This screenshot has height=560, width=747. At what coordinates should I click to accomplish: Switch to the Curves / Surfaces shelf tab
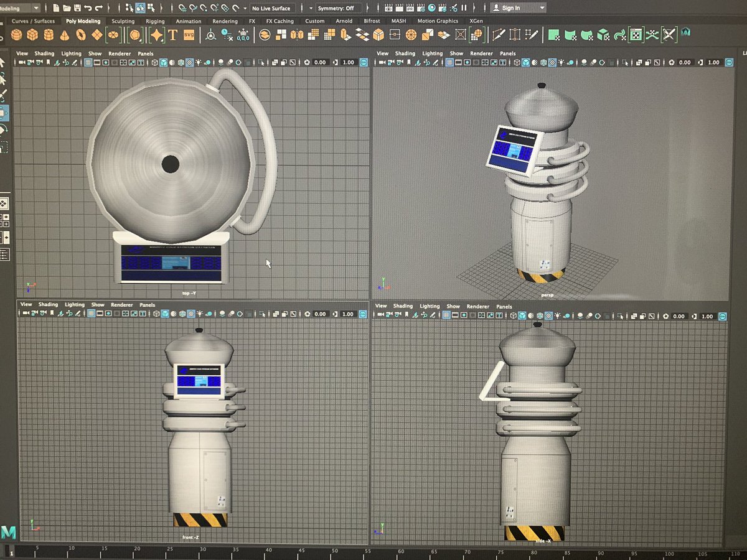coord(33,21)
